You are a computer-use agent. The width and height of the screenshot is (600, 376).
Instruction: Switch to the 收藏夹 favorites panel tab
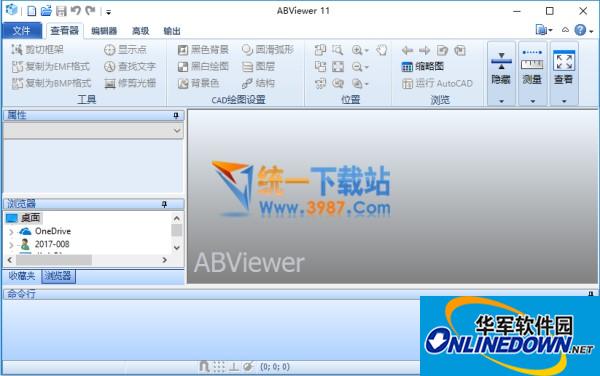22,276
